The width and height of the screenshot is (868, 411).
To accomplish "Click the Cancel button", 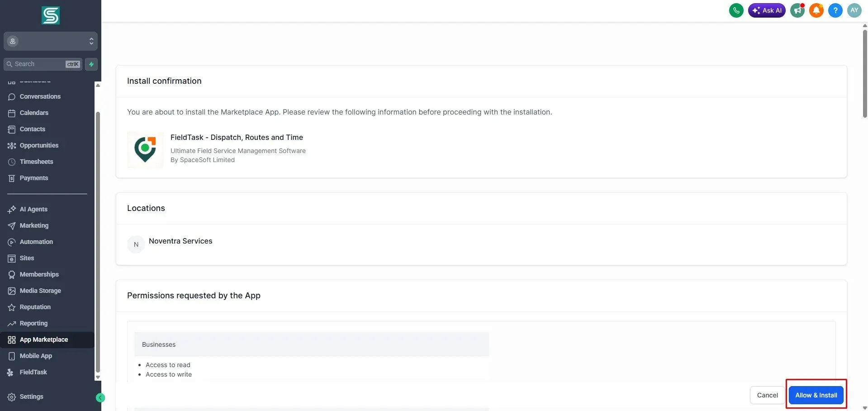I will 768,395.
